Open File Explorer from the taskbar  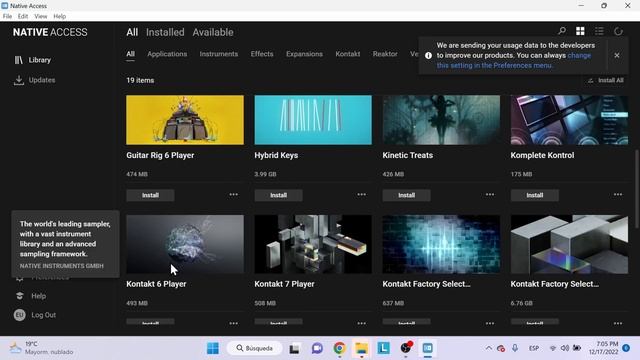[361, 348]
